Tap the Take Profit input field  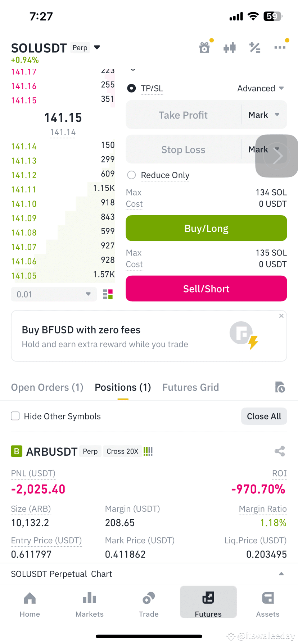click(183, 115)
